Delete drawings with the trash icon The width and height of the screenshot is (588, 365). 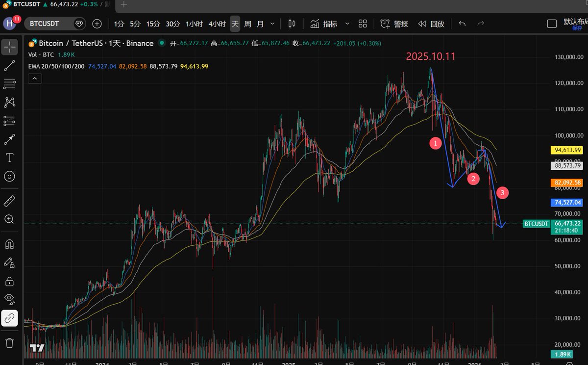coord(9,342)
